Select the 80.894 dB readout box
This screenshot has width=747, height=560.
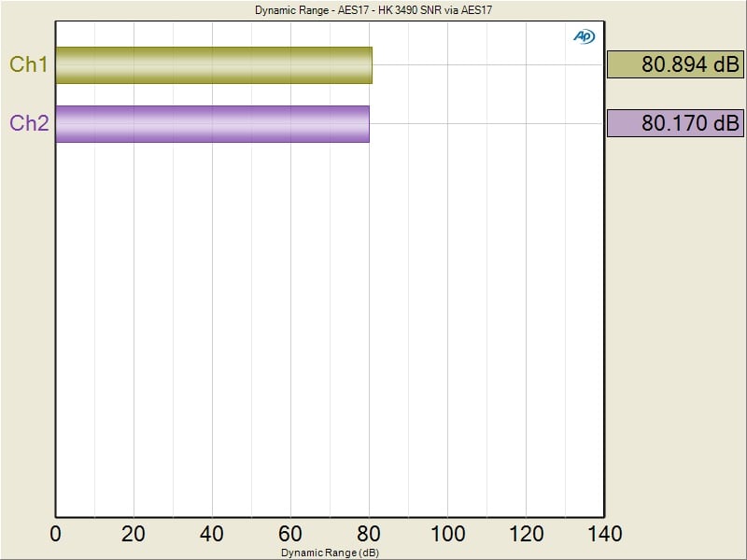674,64
